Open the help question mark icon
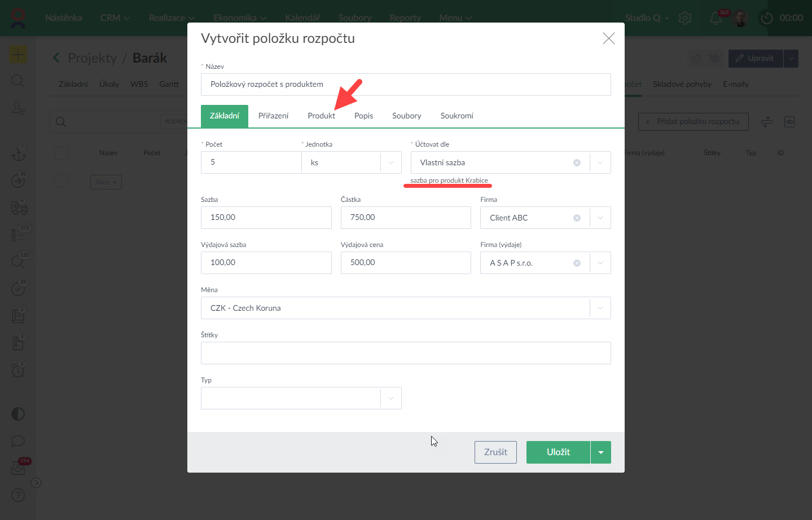 (x=18, y=495)
